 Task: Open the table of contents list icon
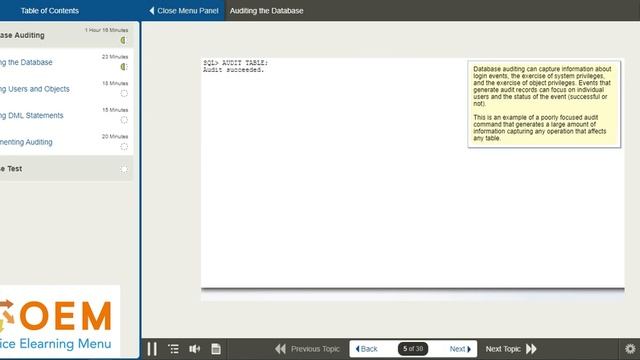[173, 349]
